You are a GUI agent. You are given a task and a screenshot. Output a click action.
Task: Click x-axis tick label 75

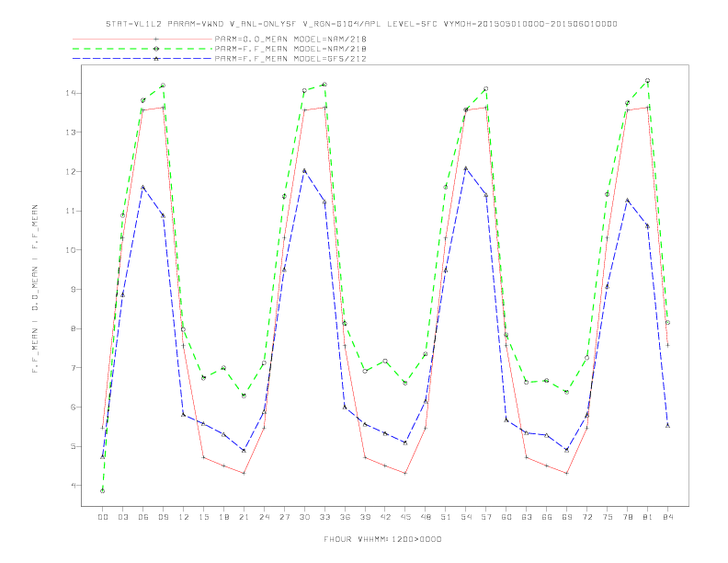click(x=608, y=517)
